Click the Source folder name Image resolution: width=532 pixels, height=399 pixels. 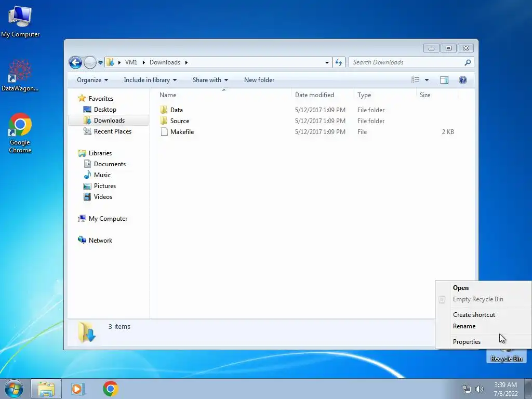pos(180,121)
